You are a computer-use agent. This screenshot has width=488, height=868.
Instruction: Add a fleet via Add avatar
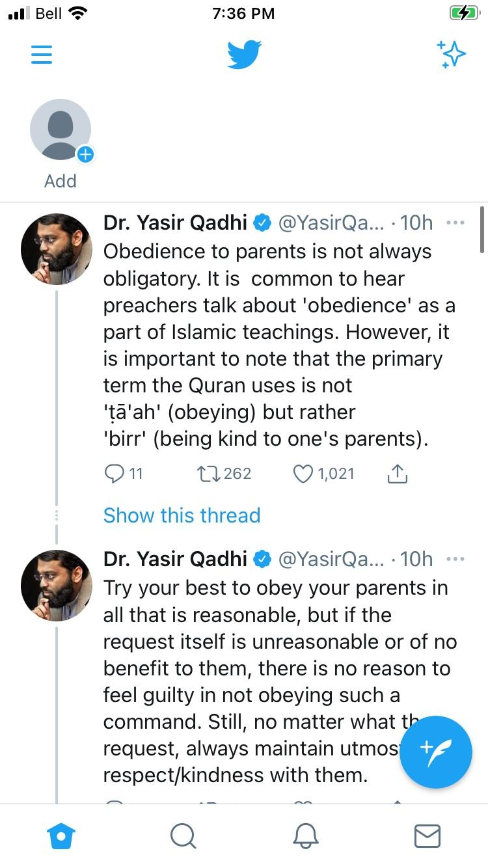click(x=61, y=130)
